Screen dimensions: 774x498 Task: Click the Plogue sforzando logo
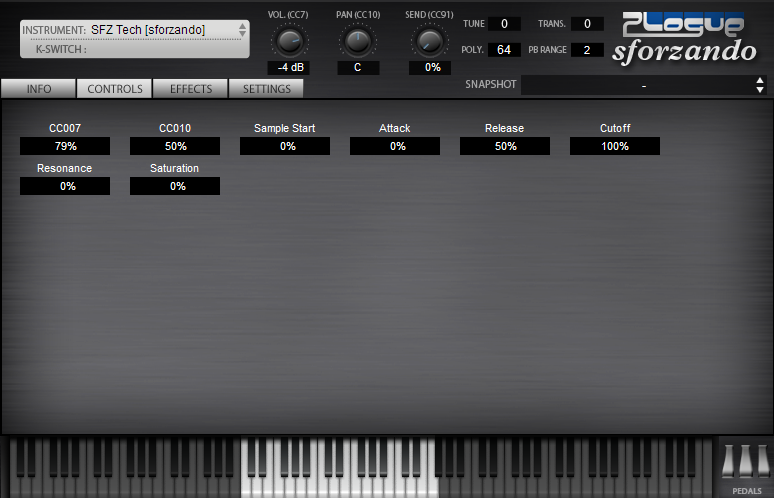[684, 38]
